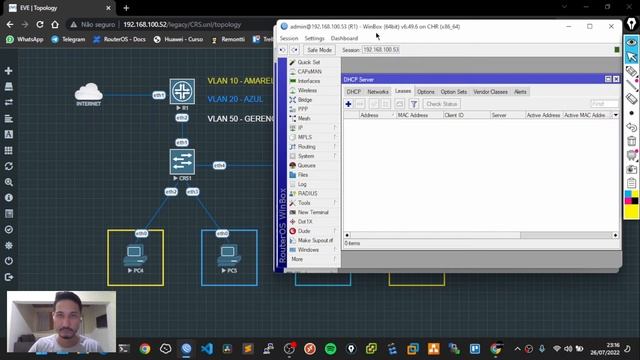The image size is (640, 360).
Task: Click the PC4 node in topology
Action: click(x=135, y=256)
